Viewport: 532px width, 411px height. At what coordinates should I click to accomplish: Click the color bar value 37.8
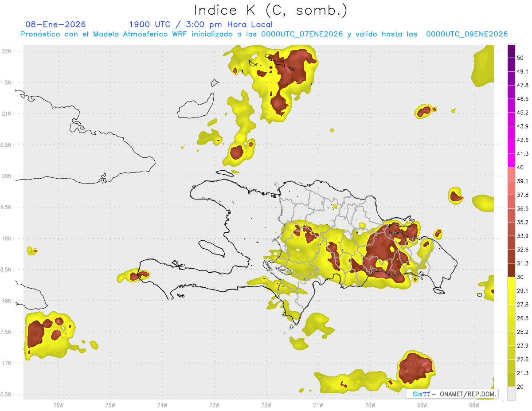[x=523, y=195]
